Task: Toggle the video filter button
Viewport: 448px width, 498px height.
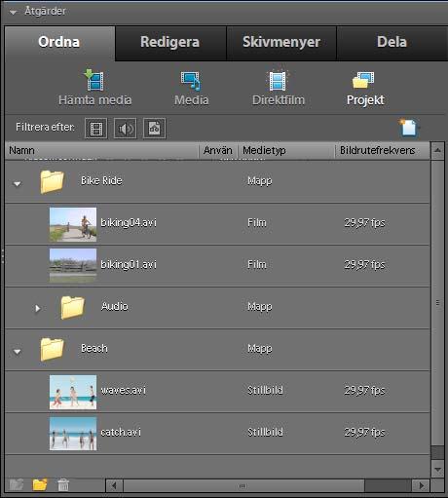Action: (96, 129)
